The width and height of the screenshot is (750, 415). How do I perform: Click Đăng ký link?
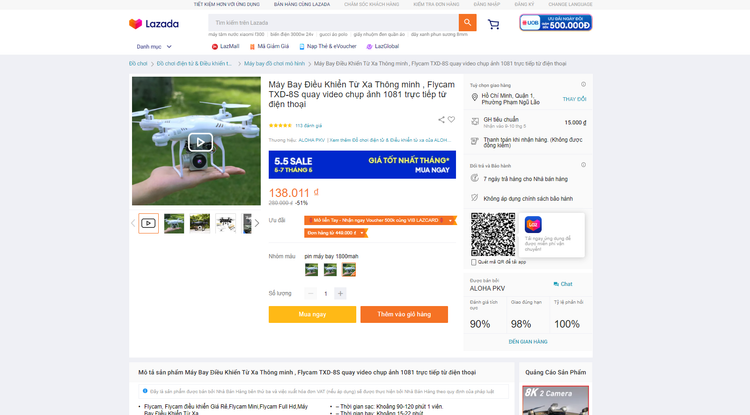[x=524, y=4]
